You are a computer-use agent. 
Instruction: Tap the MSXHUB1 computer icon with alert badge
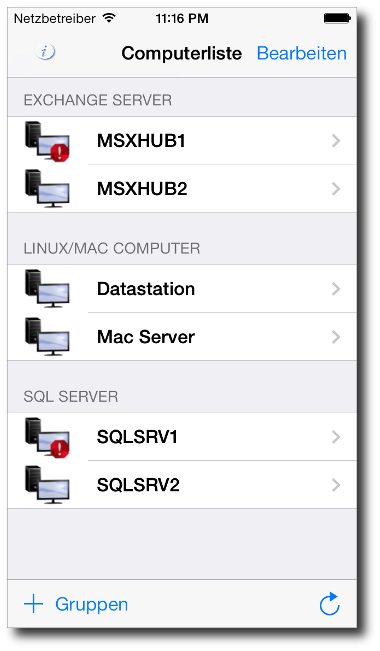coord(47,141)
